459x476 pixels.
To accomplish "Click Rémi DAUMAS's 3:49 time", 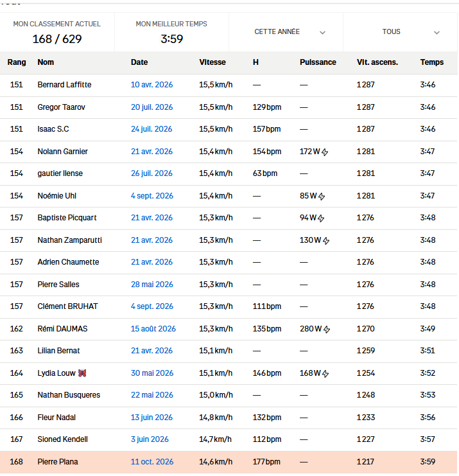I will (x=428, y=329).
